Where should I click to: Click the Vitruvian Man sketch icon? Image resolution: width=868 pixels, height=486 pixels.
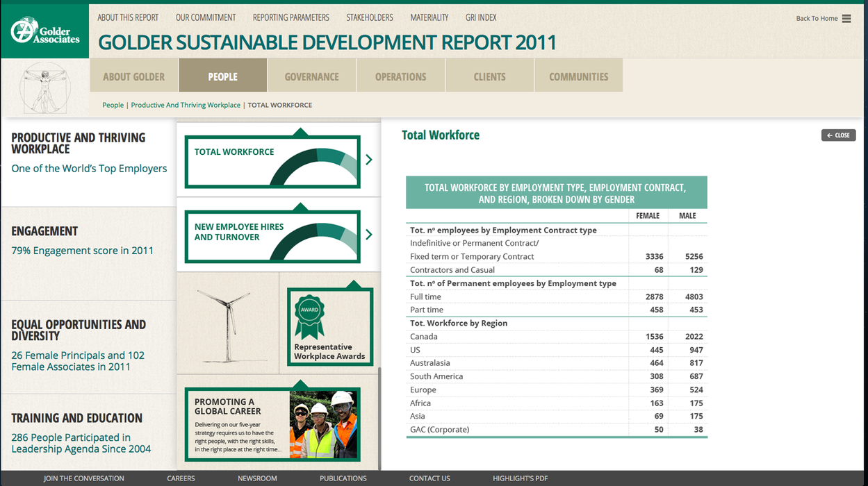point(45,87)
